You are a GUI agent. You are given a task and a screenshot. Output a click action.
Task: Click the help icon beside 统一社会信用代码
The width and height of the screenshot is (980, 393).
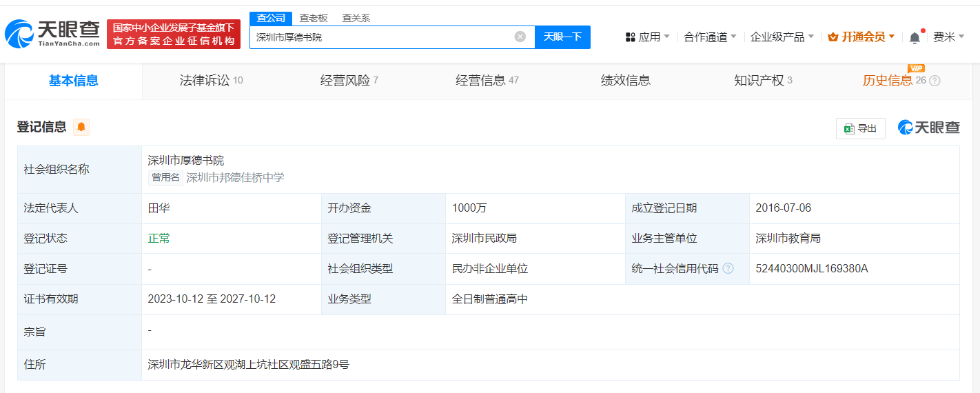[728, 268]
